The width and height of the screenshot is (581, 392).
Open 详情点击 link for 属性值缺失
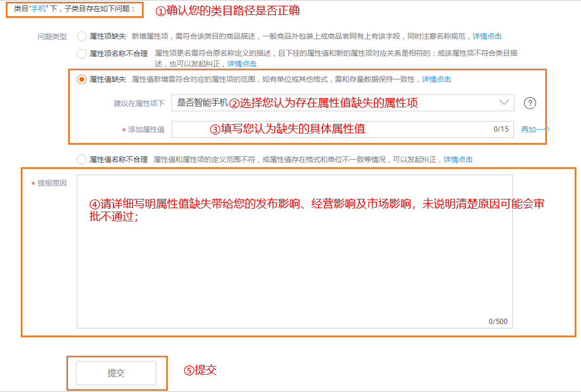click(x=437, y=79)
